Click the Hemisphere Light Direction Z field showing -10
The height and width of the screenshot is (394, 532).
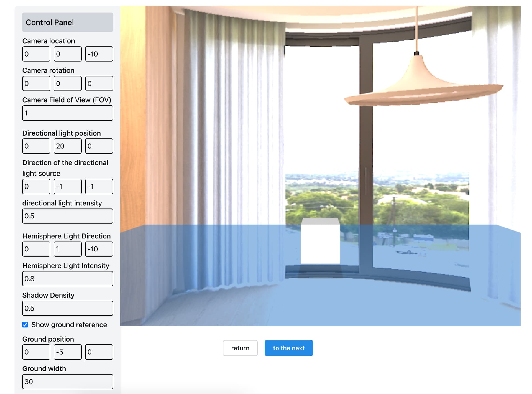[x=99, y=249]
